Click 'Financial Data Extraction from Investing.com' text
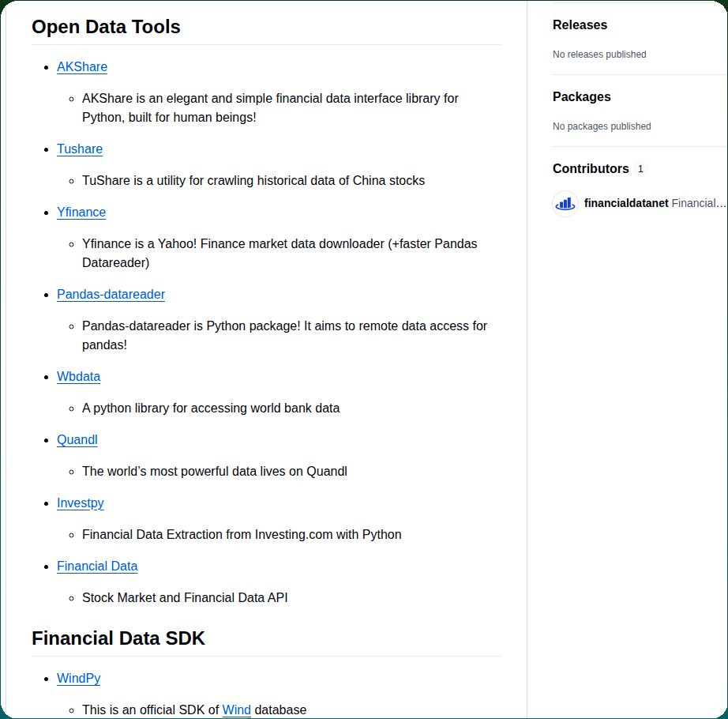 click(x=242, y=535)
